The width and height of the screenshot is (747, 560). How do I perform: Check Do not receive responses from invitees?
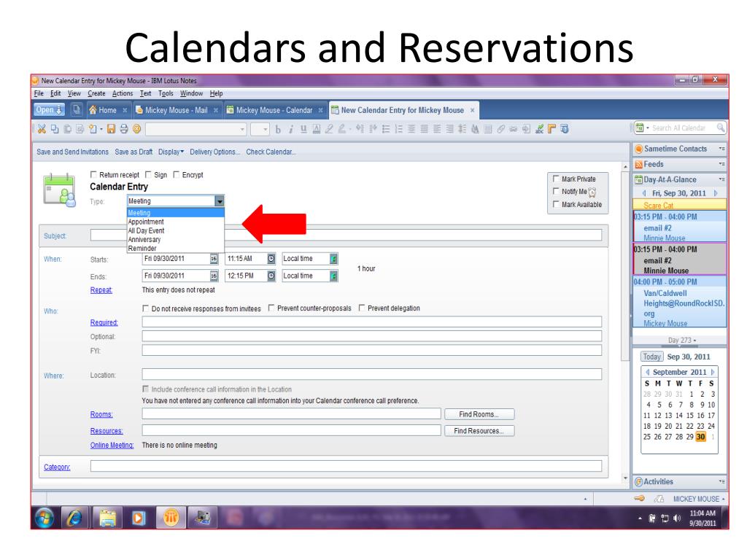(146, 308)
